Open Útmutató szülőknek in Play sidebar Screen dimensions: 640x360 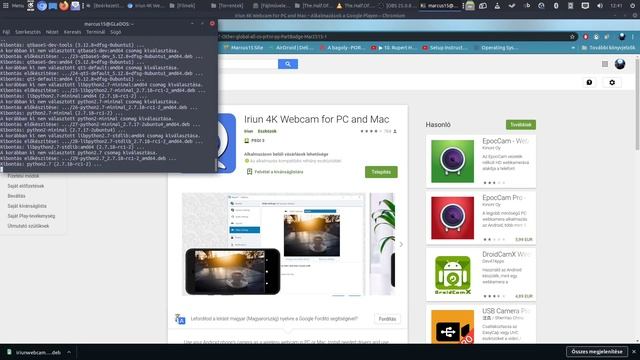tap(28, 226)
